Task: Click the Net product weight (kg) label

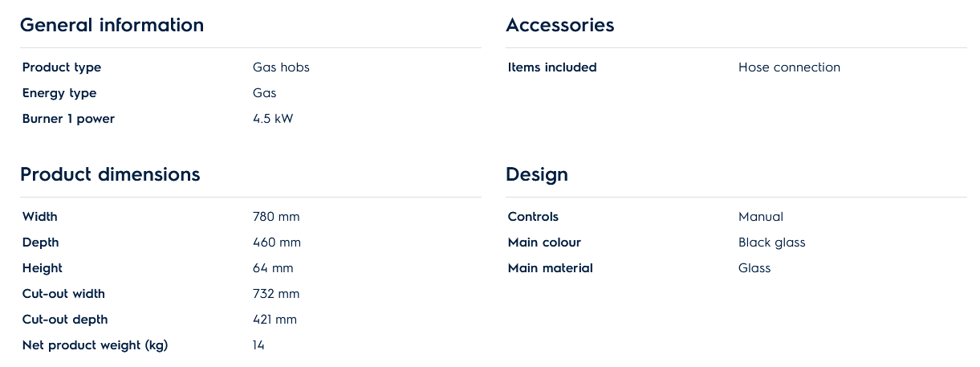Action: (95, 345)
